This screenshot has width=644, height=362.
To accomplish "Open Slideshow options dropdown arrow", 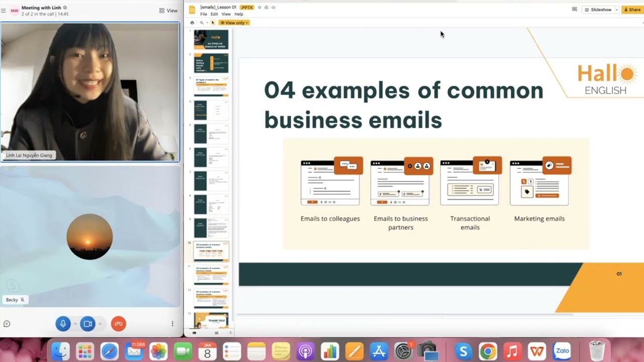I will (617, 10).
